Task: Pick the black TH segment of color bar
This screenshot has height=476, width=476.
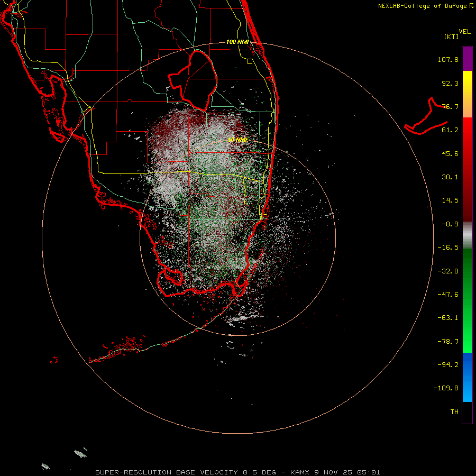Action: pyautogui.click(x=467, y=413)
